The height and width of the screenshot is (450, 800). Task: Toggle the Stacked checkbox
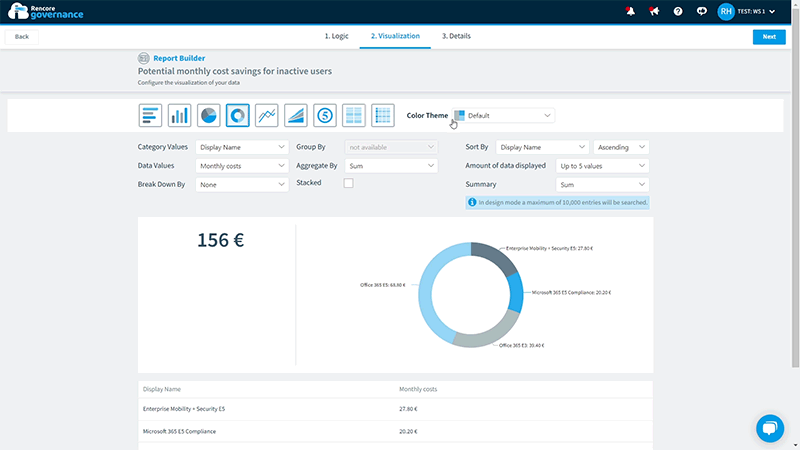point(348,183)
